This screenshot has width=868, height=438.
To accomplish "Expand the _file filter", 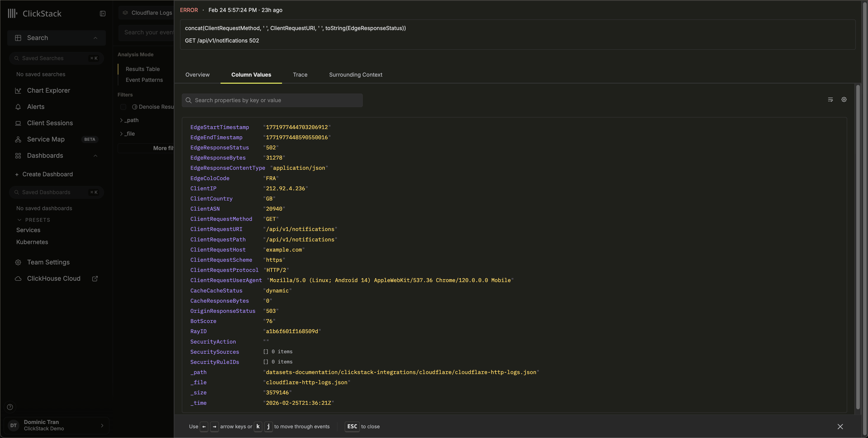I will 121,134.
